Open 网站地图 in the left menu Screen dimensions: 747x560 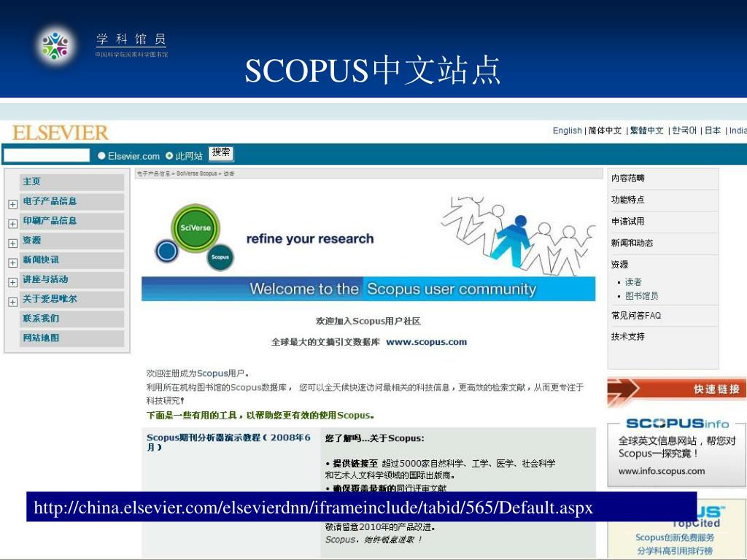(72, 338)
